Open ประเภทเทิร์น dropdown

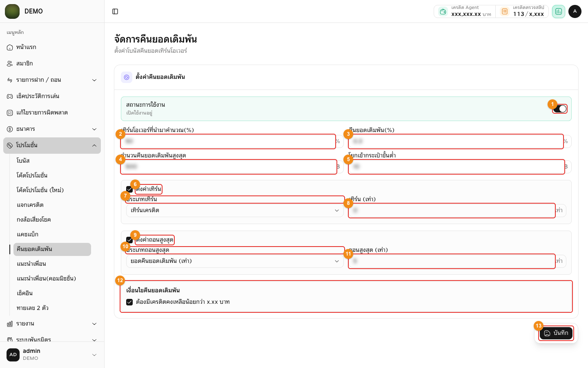(x=235, y=211)
